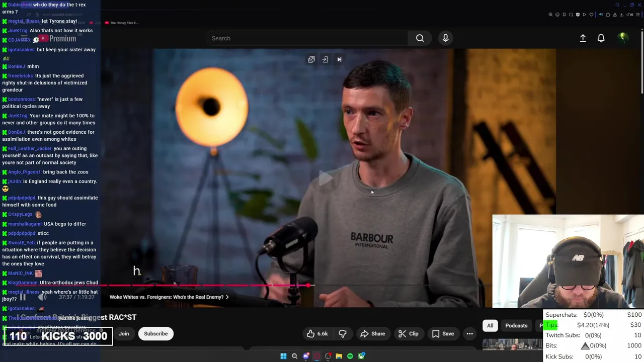Image resolution: width=644 pixels, height=362 pixels.
Task: Open the three-dots more actions menu
Action: [469, 333]
